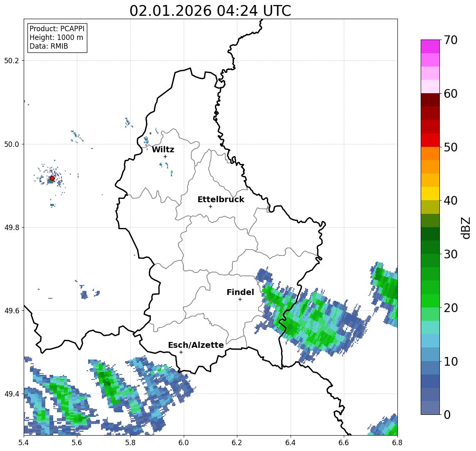Click the cross marker below Findel

(240, 300)
